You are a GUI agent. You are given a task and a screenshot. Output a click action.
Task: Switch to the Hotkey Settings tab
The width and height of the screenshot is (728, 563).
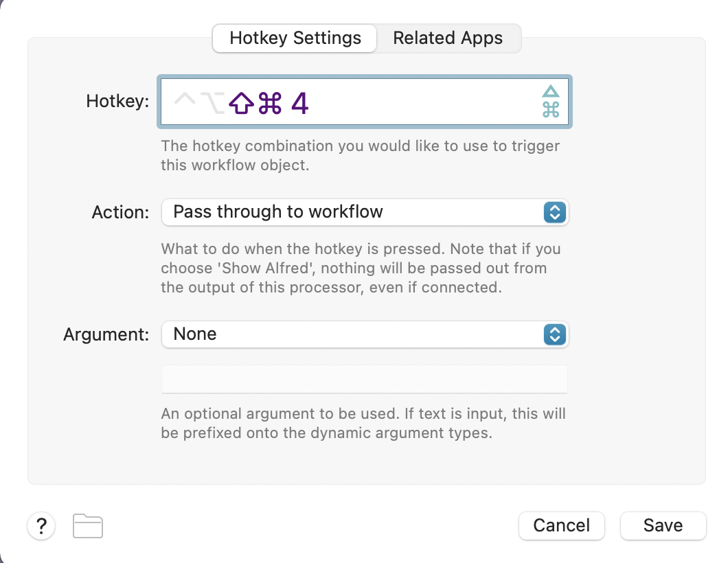(295, 38)
